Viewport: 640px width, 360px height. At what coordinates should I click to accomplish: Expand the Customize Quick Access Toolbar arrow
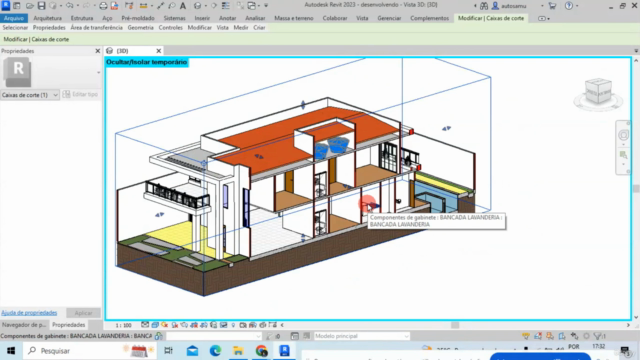266,6
